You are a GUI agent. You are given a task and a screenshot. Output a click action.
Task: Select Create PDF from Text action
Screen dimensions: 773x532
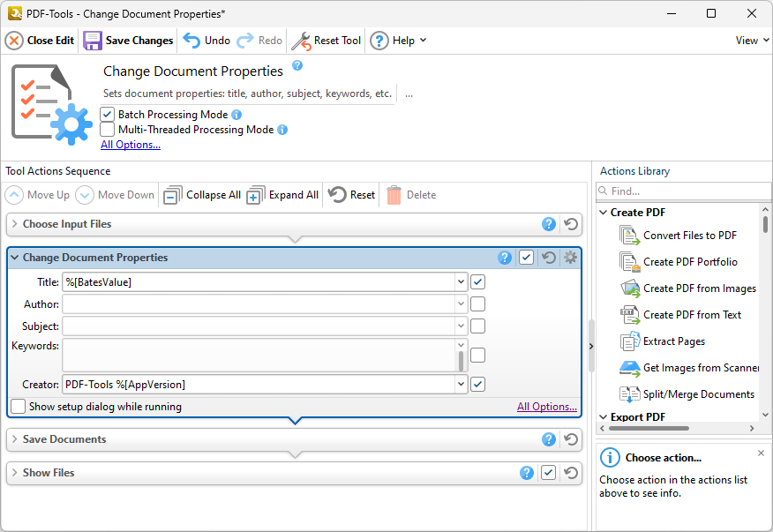coord(681,315)
